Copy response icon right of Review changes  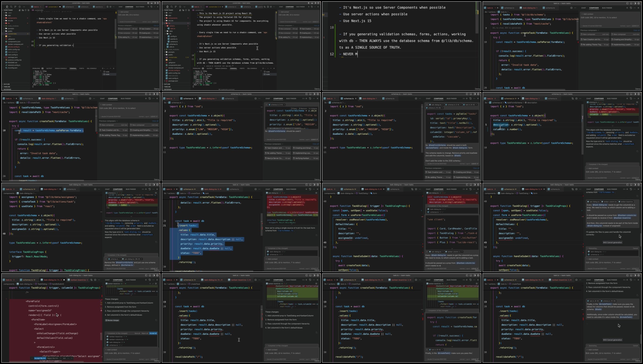coord(156,320)
